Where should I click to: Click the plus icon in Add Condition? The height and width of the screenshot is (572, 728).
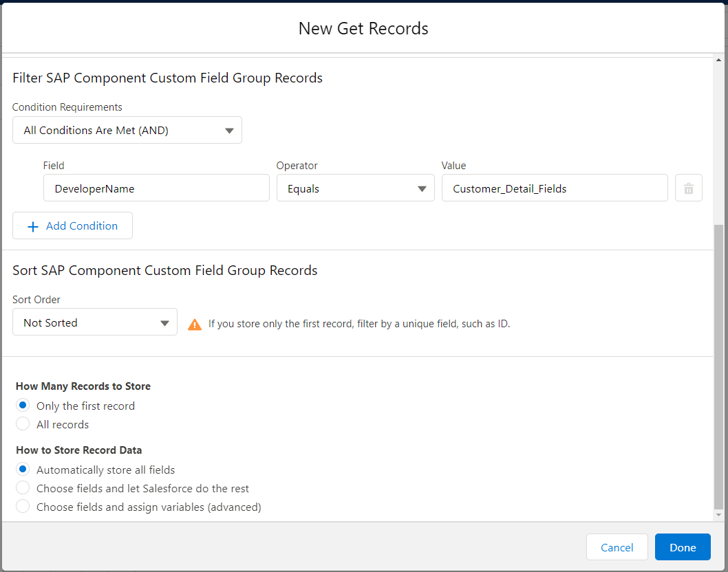click(x=33, y=226)
